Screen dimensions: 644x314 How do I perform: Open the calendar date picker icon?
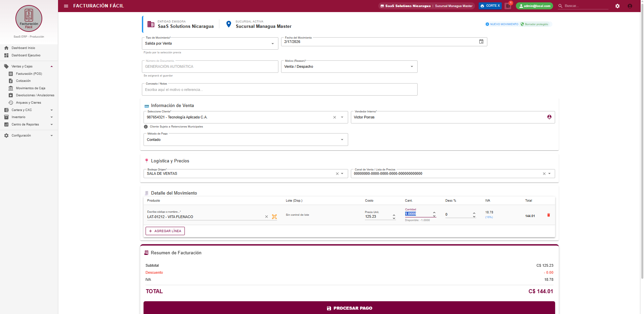[x=481, y=42]
